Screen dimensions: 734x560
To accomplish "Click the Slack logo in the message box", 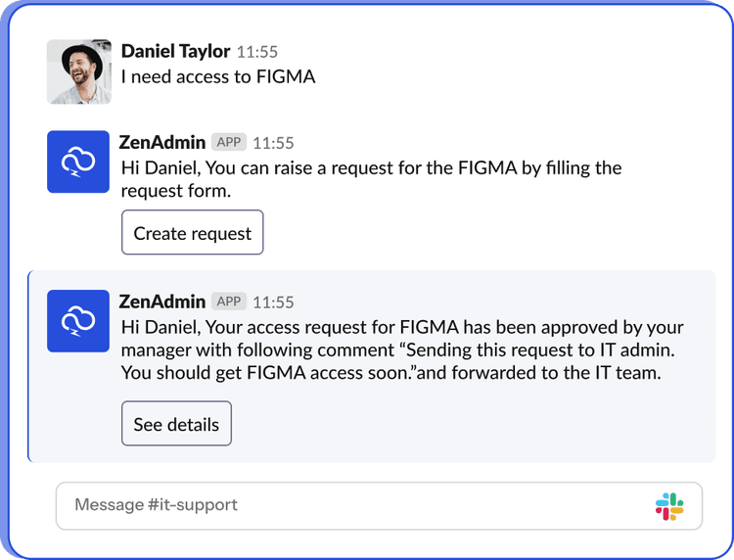I will [x=669, y=506].
